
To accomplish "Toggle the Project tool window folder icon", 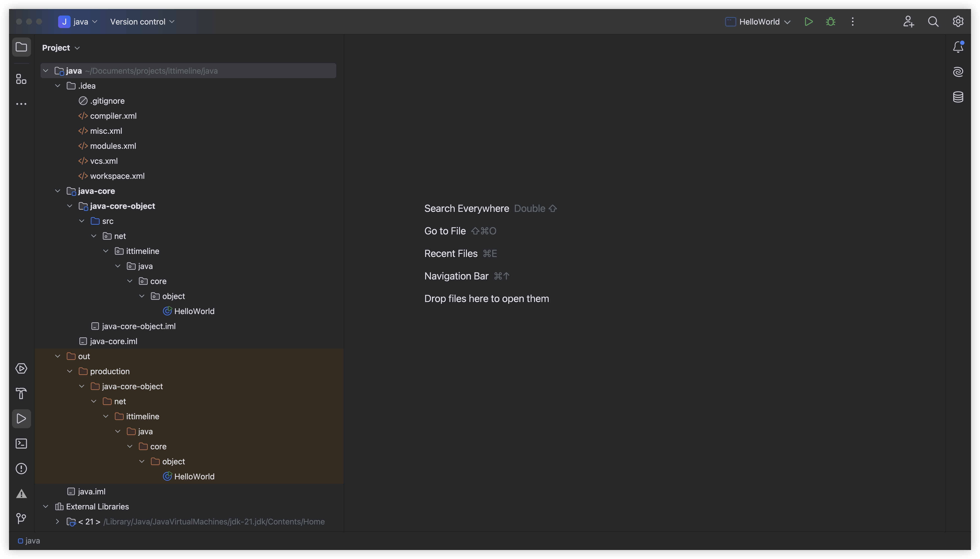I will click(21, 47).
